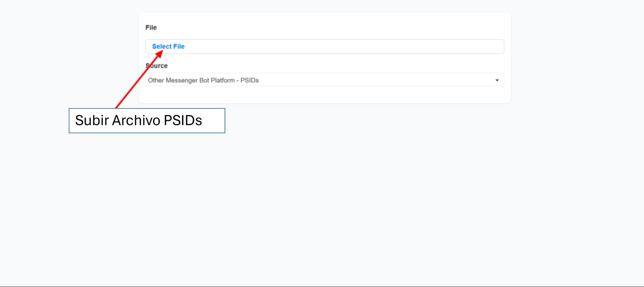Click the gray page background right of card
The height and width of the screenshot is (287, 644).
(576, 121)
